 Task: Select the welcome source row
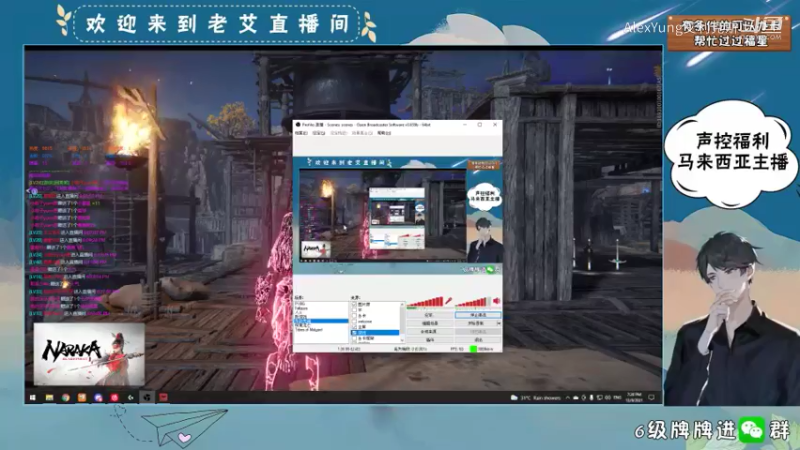tap(375, 321)
